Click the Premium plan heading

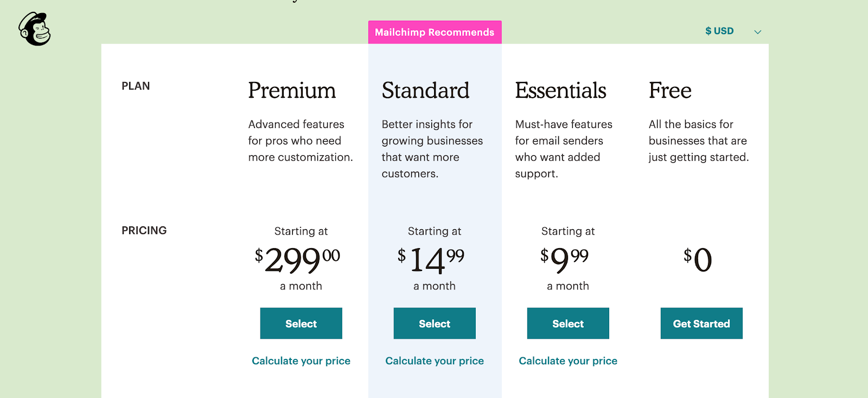tap(292, 91)
